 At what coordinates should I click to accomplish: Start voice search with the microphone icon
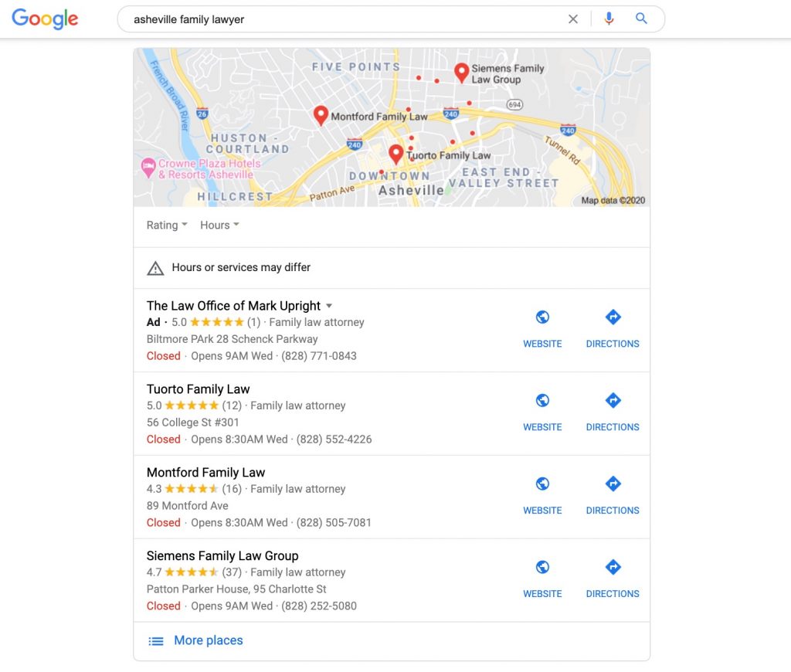(609, 19)
